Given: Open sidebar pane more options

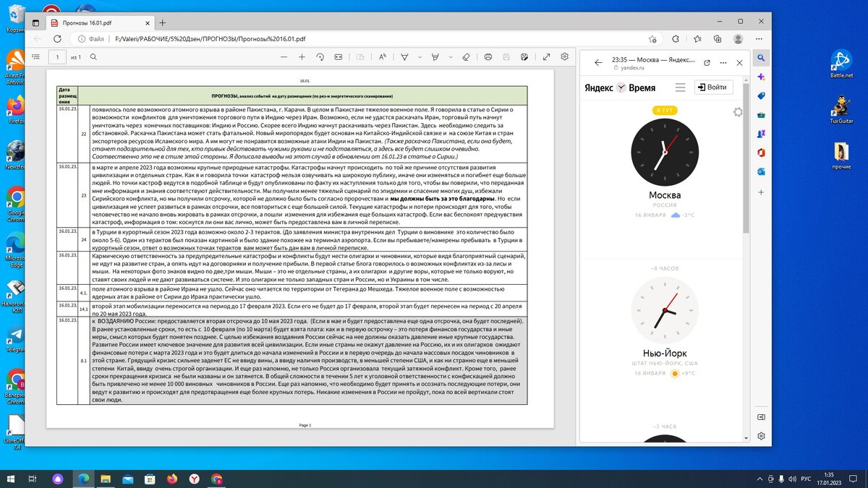Looking at the screenshot, I should [723, 63].
